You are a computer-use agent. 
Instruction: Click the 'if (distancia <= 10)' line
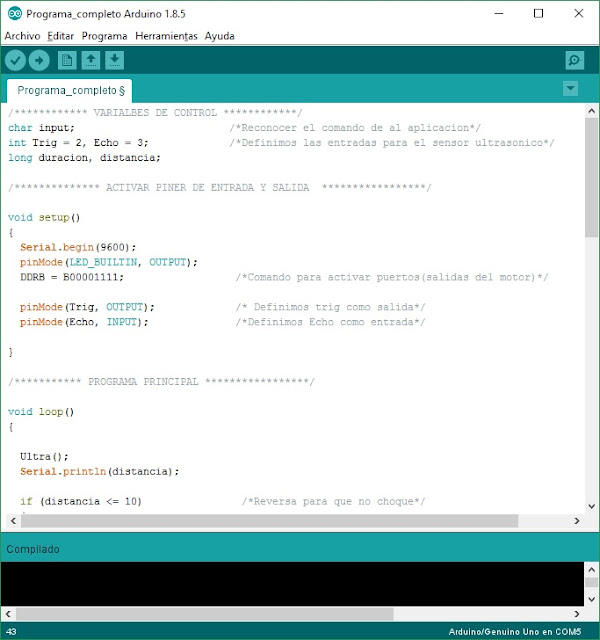pyautogui.click(x=81, y=501)
